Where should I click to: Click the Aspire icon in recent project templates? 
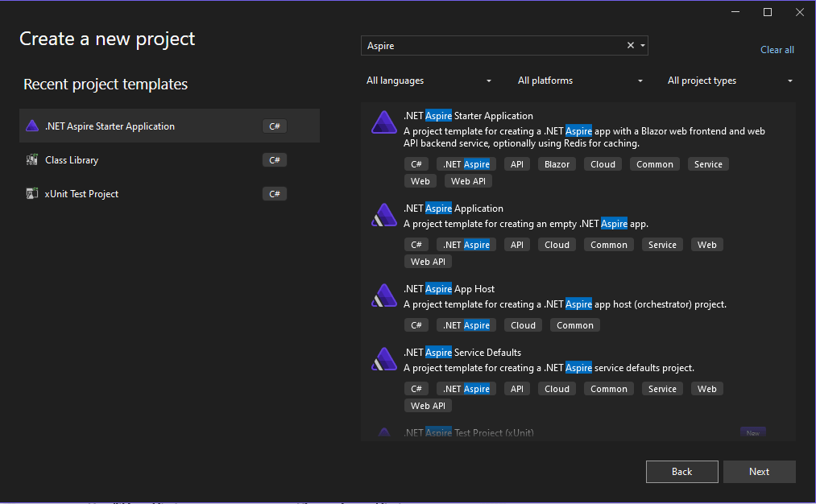(x=32, y=126)
